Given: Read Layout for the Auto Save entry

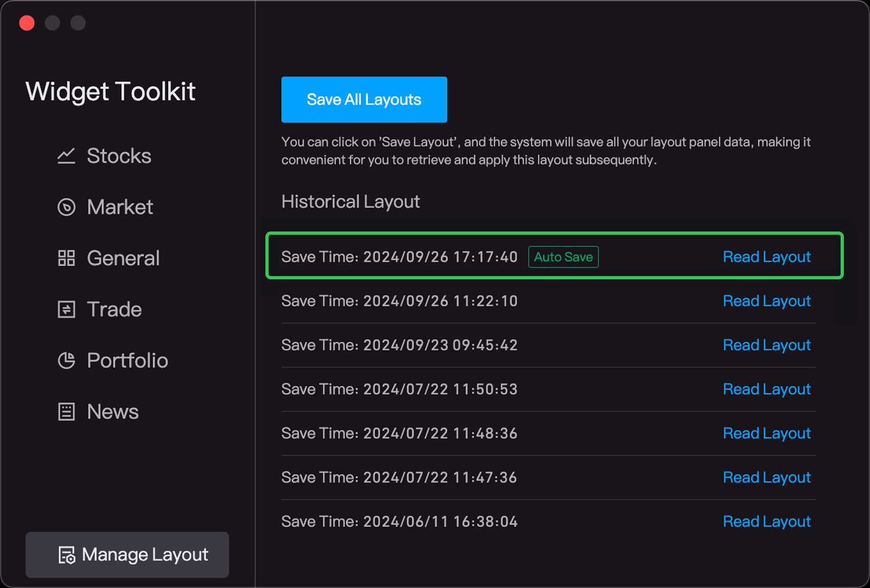Looking at the screenshot, I should click(x=766, y=257).
